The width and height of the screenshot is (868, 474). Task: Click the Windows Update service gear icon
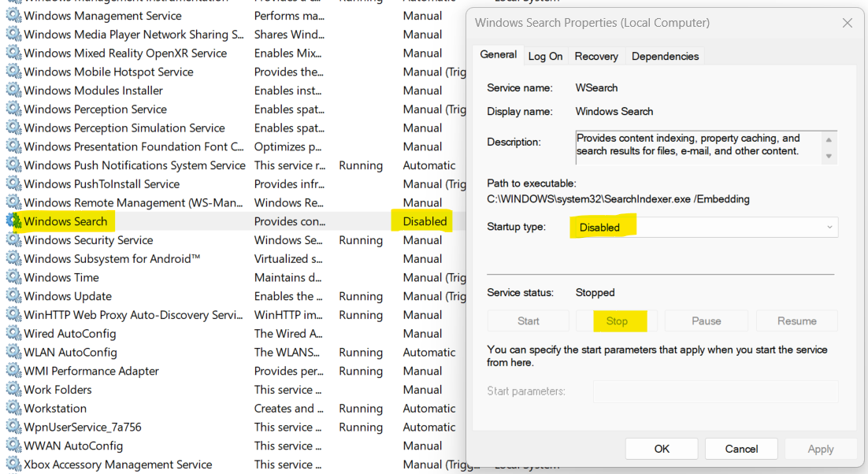tap(14, 296)
